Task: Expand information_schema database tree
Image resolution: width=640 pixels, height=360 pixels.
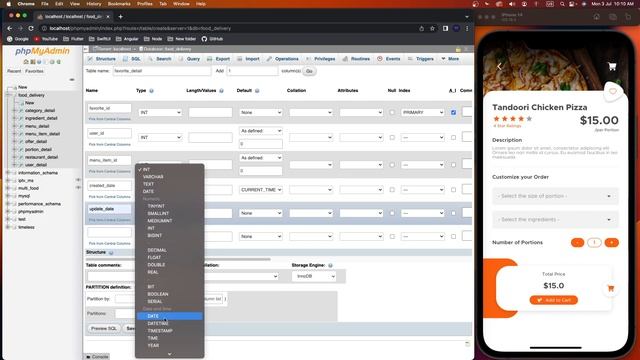Action: pos(8,173)
